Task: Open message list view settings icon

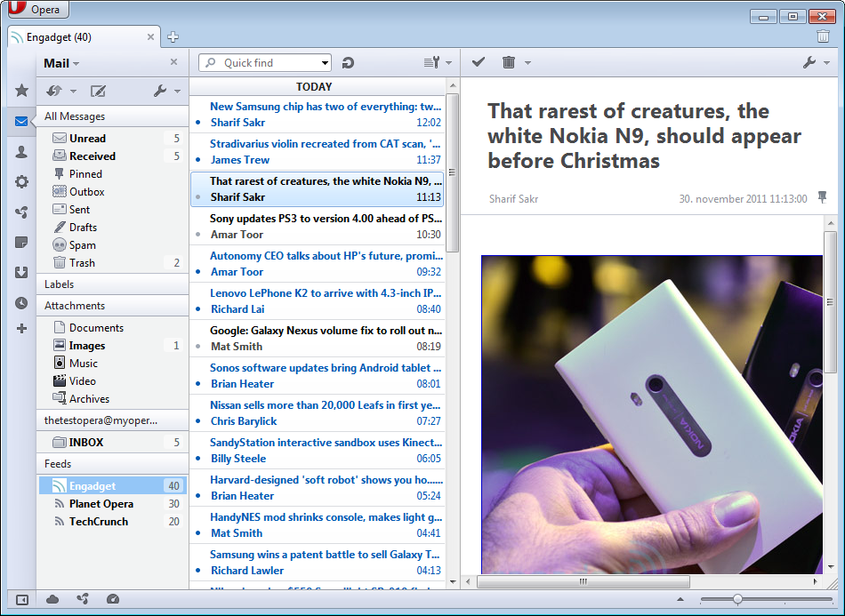Action: 432,62
